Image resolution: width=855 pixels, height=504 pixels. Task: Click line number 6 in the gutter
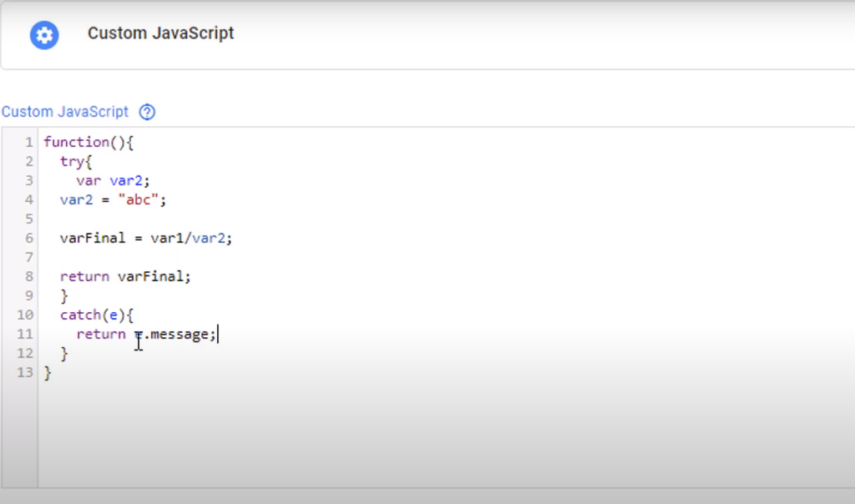point(28,238)
